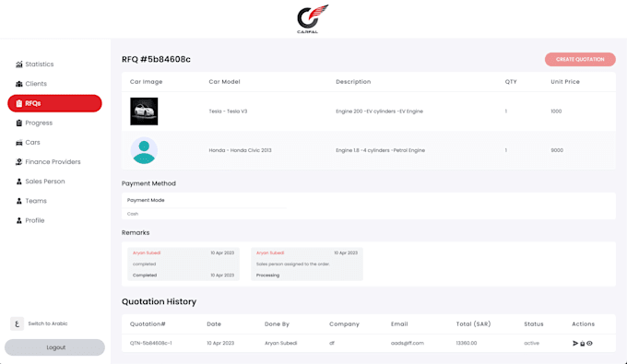Click the 'Cash' payment mode value

133,214
